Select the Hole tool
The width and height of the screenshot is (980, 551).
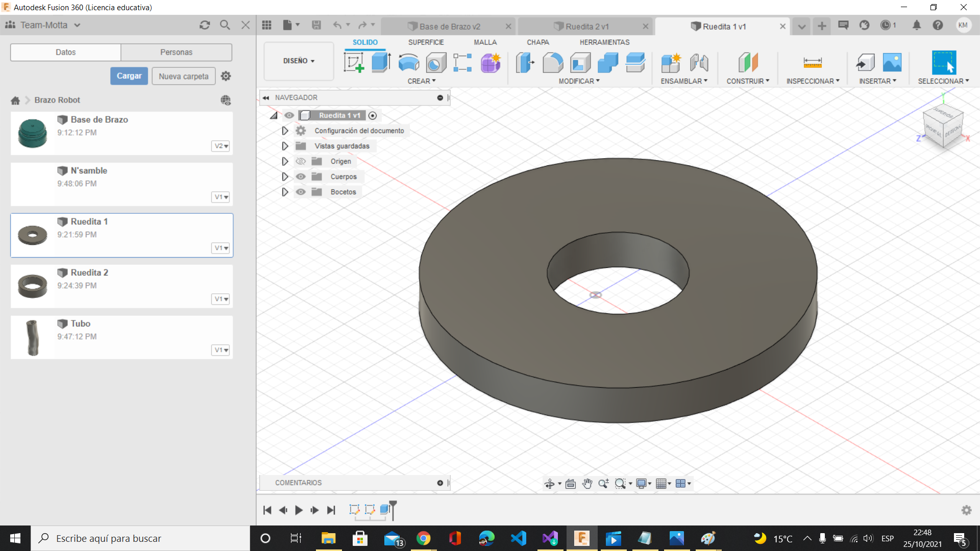(436, 63)
